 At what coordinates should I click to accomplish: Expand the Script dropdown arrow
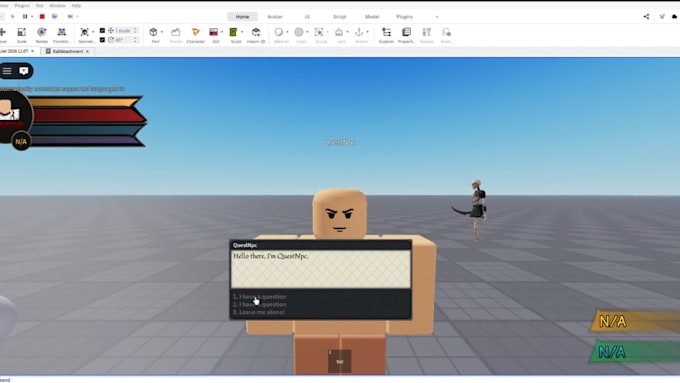point(242,32)
